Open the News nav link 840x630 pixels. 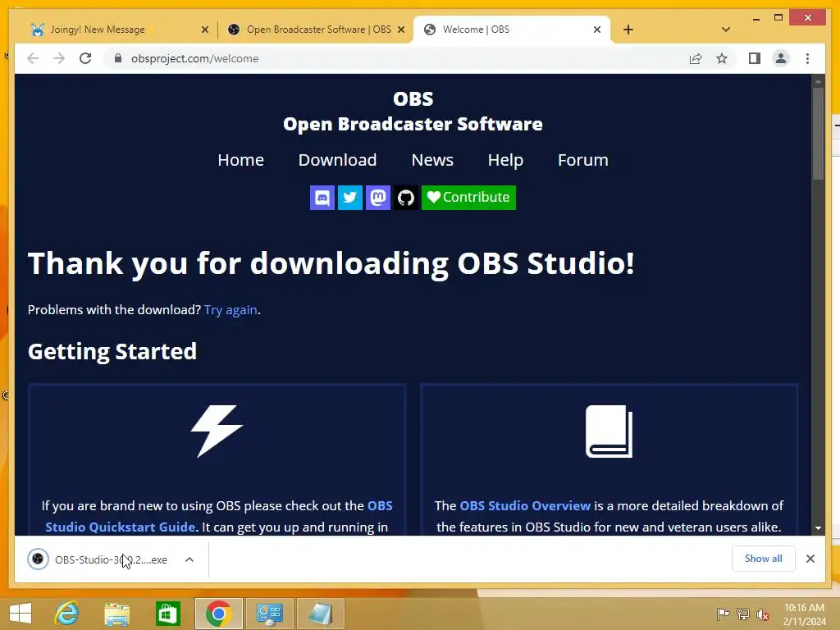tap(432, 160)
